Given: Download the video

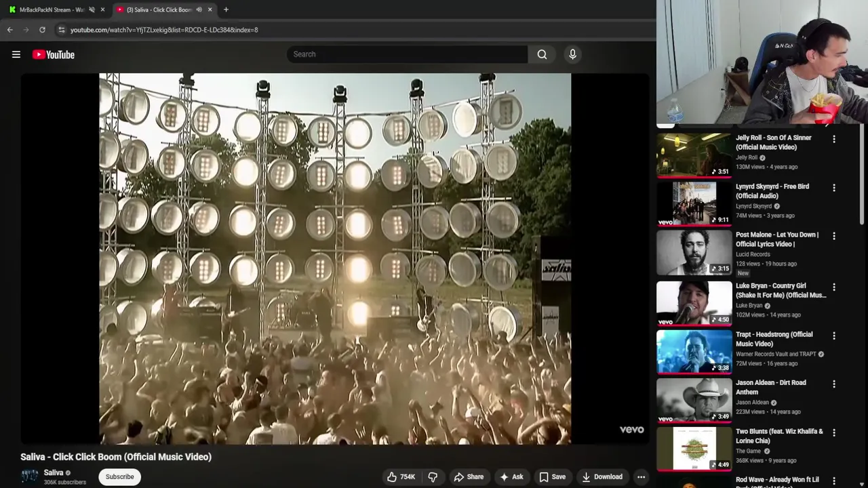Looking at the screenshot, I should [602, 477].
